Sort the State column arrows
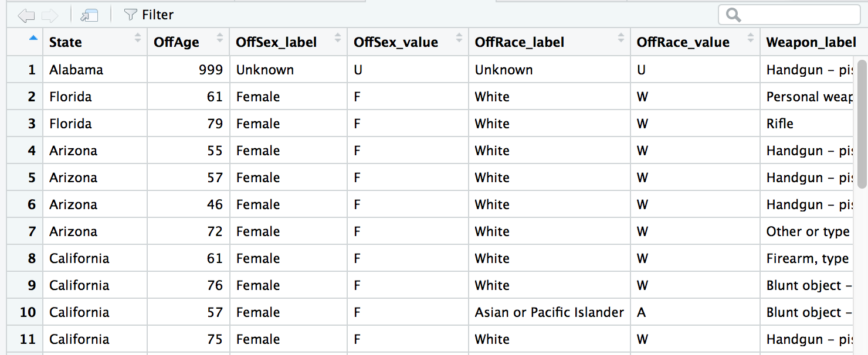The image size is (868, 355). (x=138, y=38)
